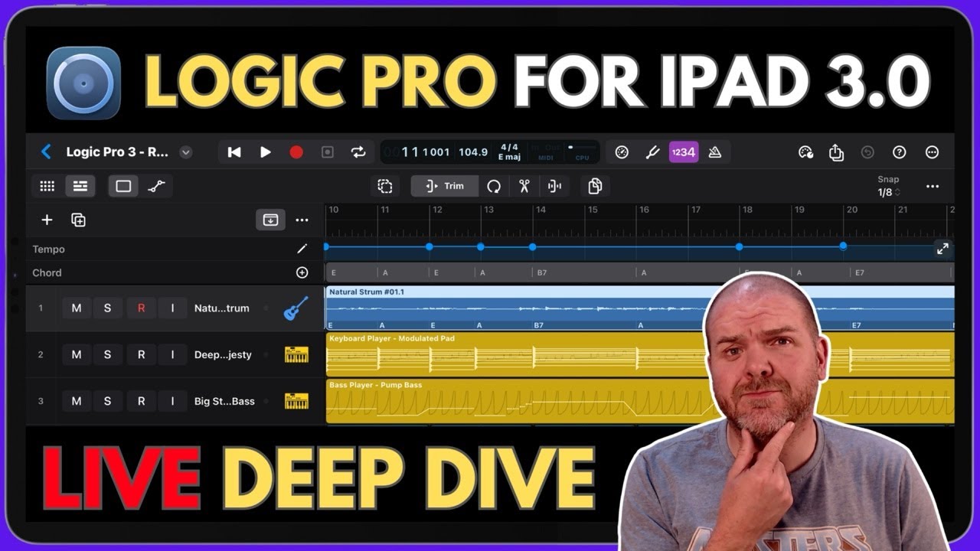Jump to the beginning of the project
This screenshot has height=551, width=980.
point(234,152)
